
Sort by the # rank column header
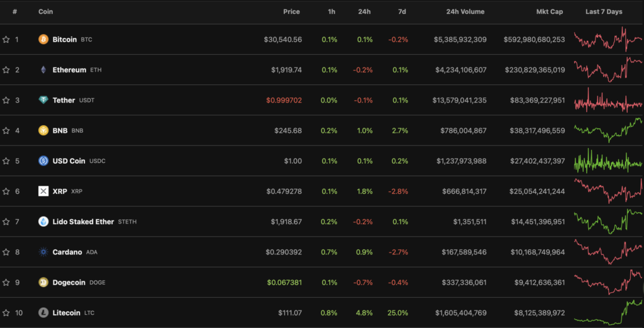(x=15, y=11)
